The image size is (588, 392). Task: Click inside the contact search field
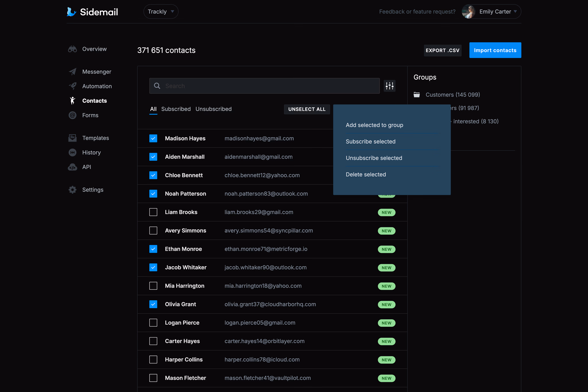tap(264, 86)
